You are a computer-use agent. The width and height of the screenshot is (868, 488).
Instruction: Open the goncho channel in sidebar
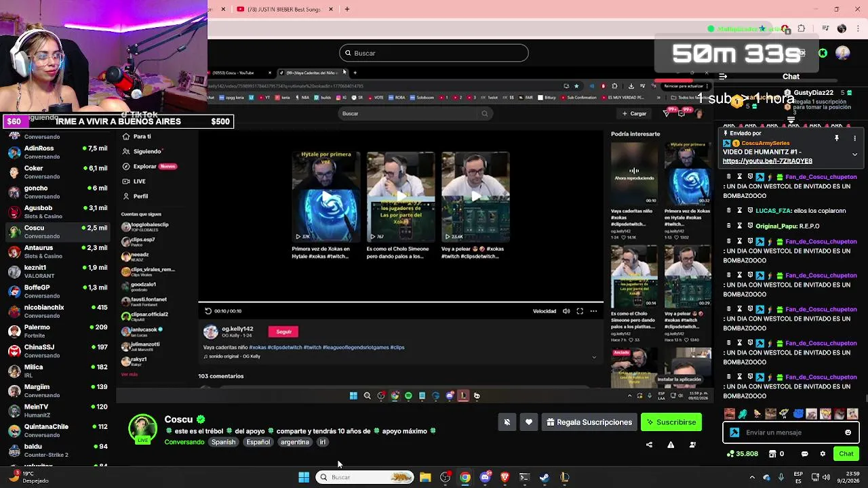point(58,192)
